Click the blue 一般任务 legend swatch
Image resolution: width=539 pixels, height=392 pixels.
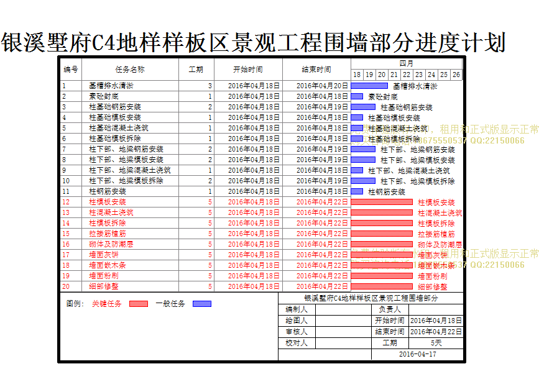202,304
